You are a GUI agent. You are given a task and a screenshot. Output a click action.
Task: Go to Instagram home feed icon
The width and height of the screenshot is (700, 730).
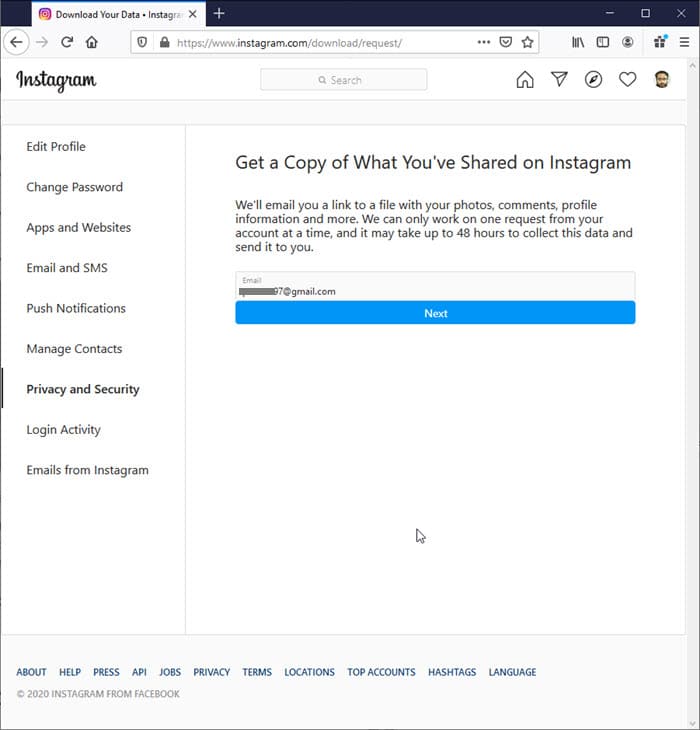tap(525, 80)
